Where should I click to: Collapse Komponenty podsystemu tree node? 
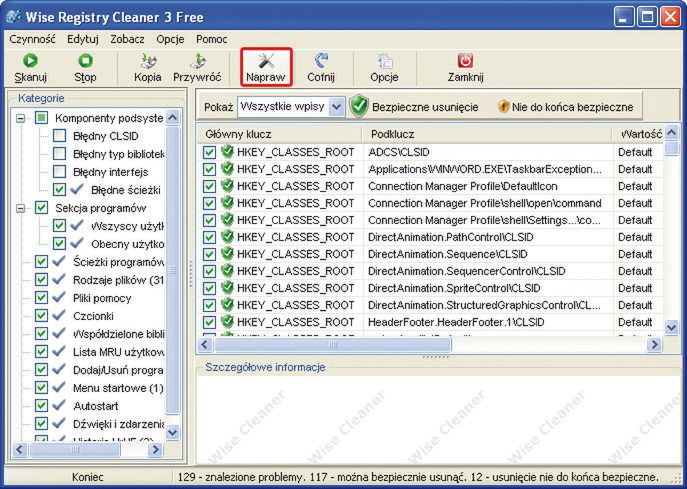pyautogui.click(x=20, y=118)
